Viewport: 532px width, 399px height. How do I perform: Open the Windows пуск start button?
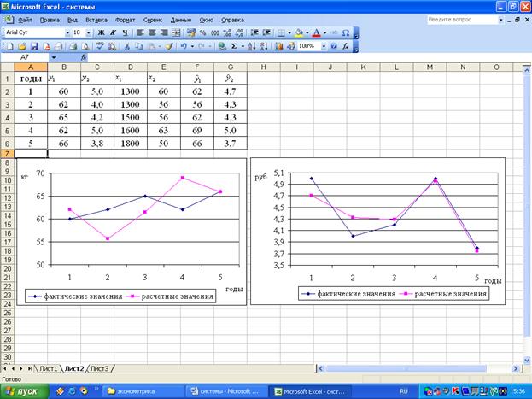click(x=25, y=391)
